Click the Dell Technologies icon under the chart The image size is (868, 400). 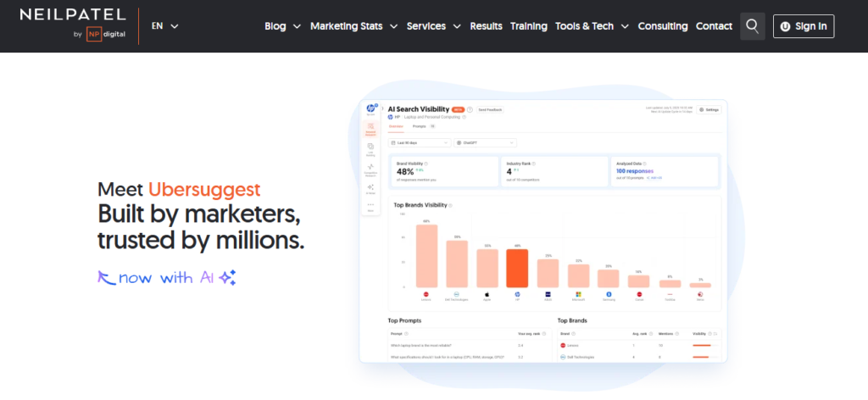[x=456, y=294]
